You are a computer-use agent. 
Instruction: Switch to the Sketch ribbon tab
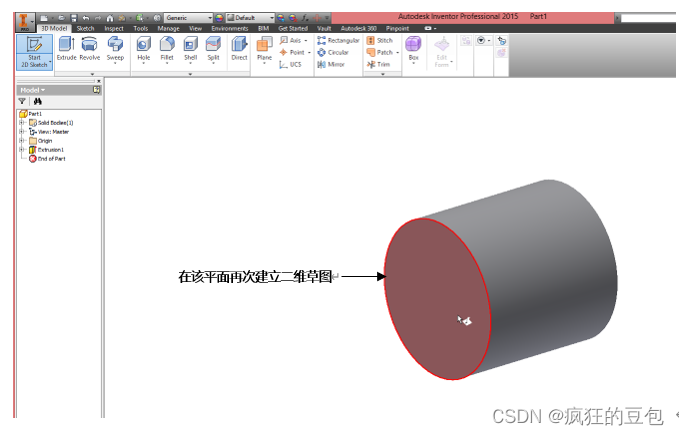point(86,29)
